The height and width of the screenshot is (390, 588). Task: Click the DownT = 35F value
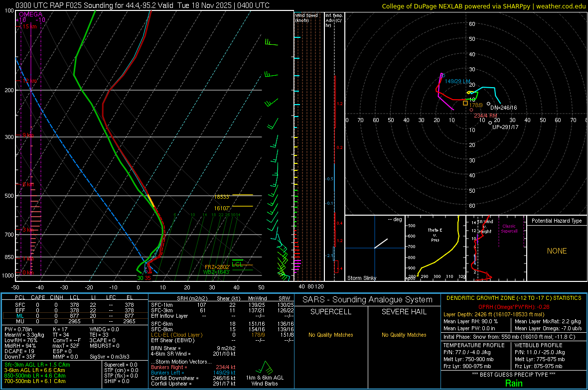[x=20, y=357]
